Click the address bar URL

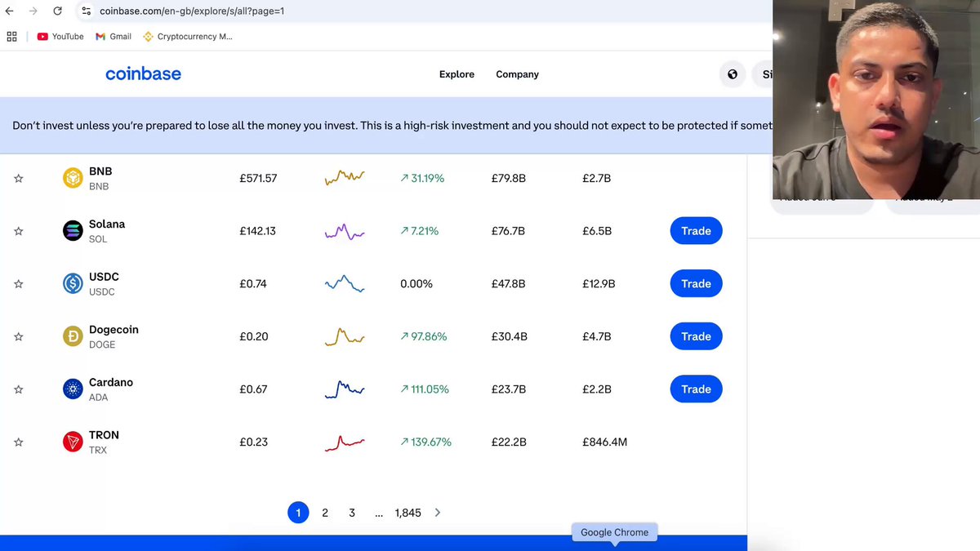(x=192, y=11)
